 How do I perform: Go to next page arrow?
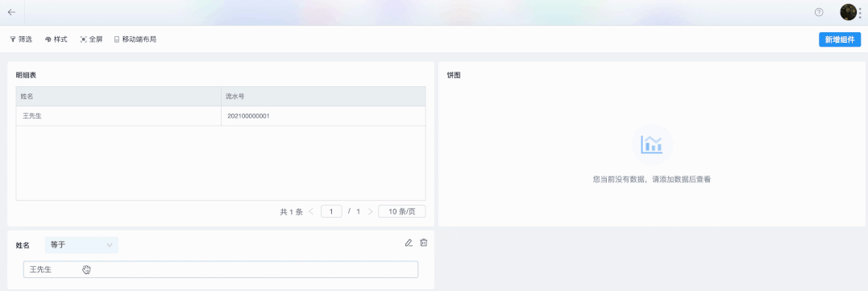371,211
